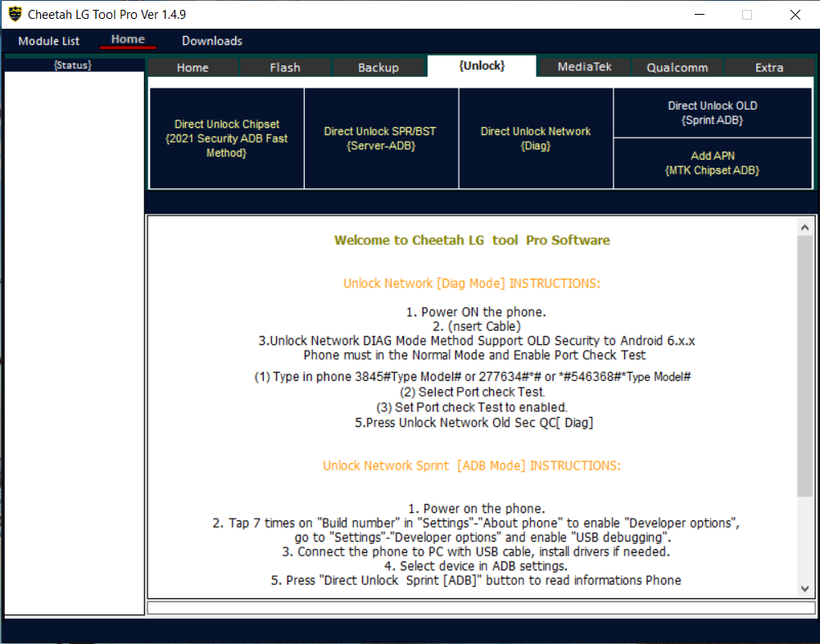Click the scrollbar up arrow
This screenshot has height=644, width=820.
click(x=804, y=226)
